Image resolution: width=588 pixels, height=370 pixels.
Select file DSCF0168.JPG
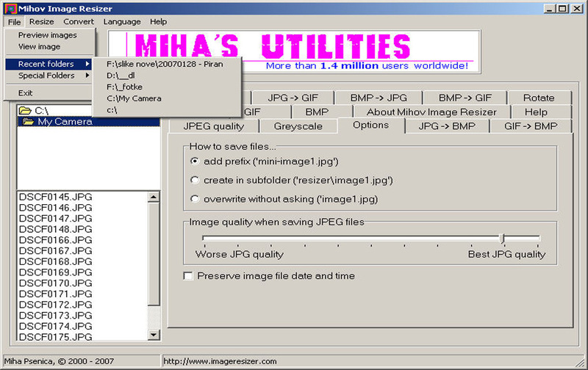pyautogui.click(x=56, y=262)
